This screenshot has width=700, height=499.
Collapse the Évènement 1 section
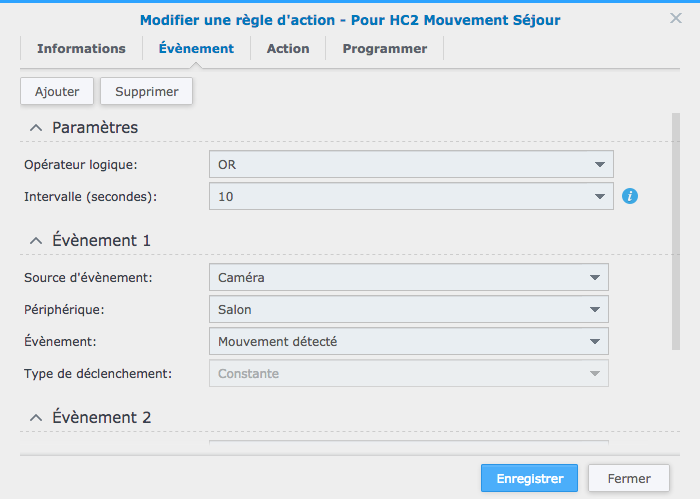[x=36, y=241]
